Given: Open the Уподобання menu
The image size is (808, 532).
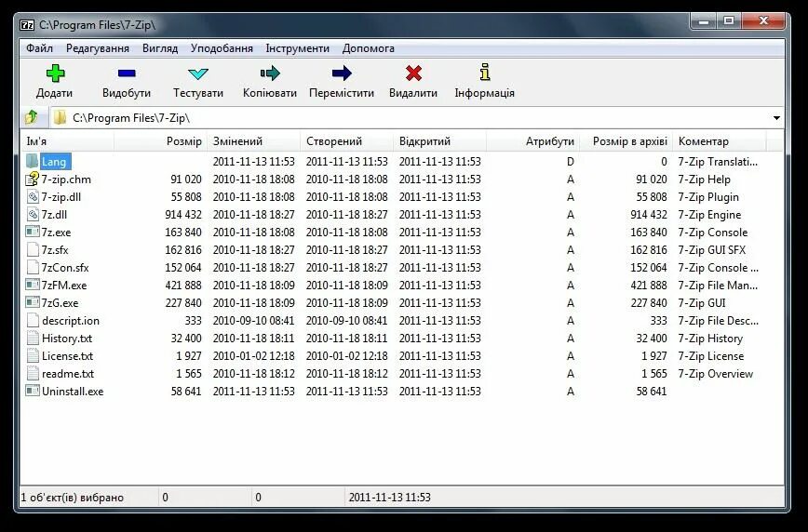Looking at the screenshot, I should pos(222,47).
